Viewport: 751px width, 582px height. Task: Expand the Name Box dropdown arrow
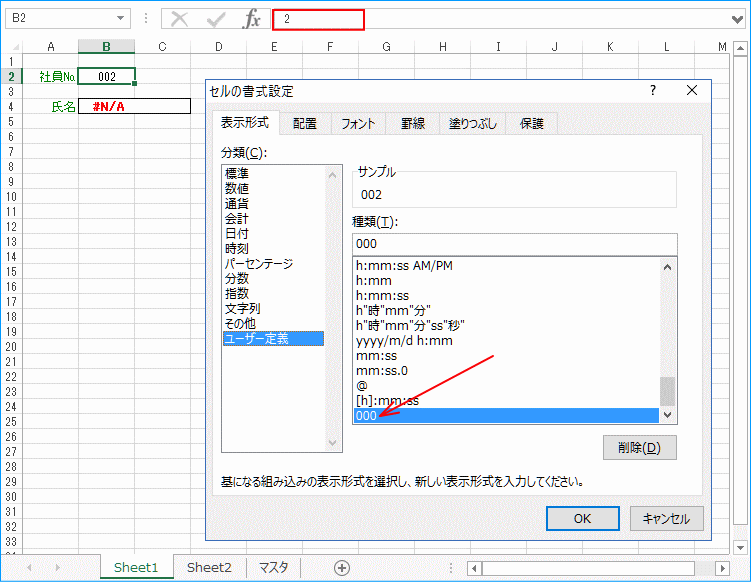121,19
